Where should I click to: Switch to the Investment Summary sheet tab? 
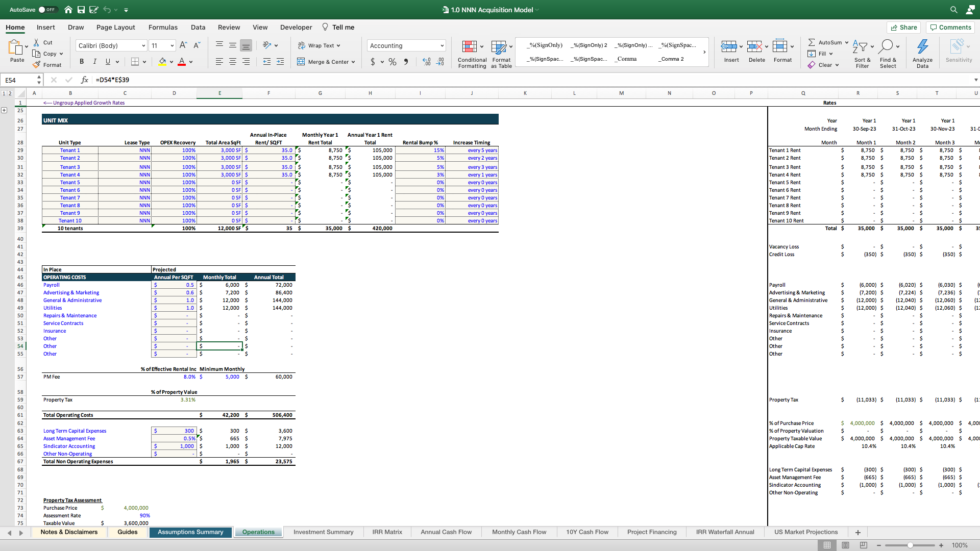(323, 532)
